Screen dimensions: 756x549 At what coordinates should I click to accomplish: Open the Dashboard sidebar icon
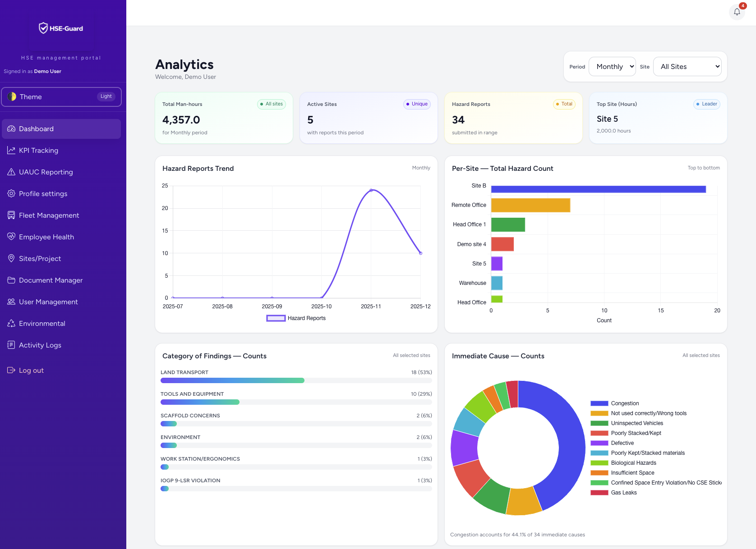pos(11,128)
